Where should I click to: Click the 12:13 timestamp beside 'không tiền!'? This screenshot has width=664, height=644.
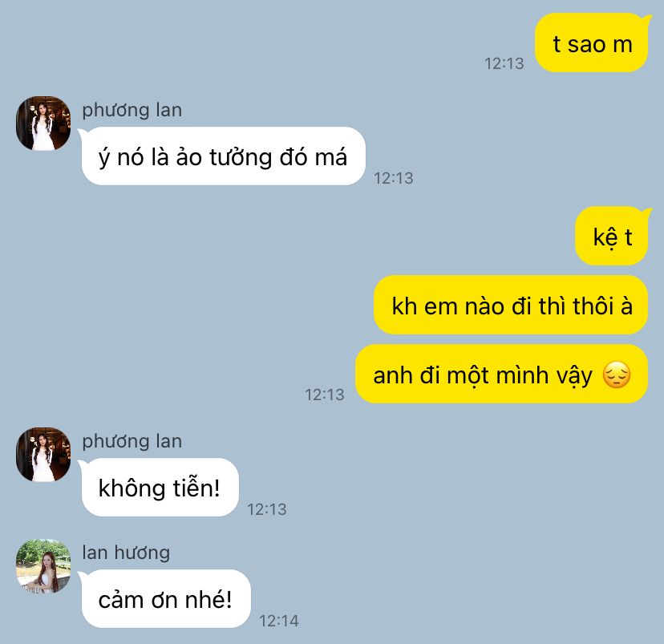tap(267, 509)
